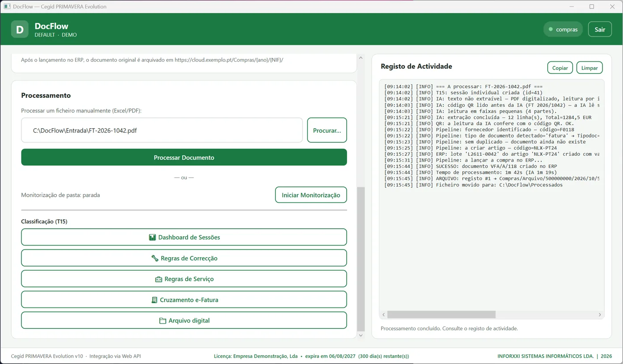Viewport: 623px width, 364px height.
Task: Click the left panel's vertical scrollbar thumb
Action: pyautogui.click(x=361, y=258)
